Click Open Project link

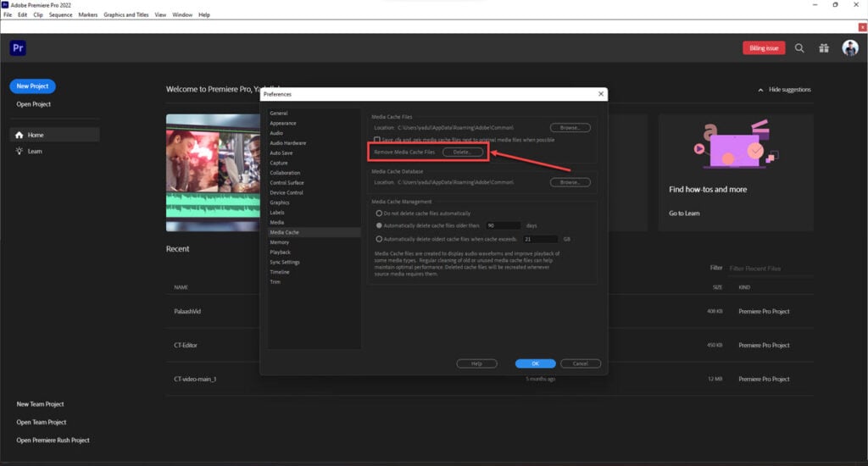[x=33, y=104]
